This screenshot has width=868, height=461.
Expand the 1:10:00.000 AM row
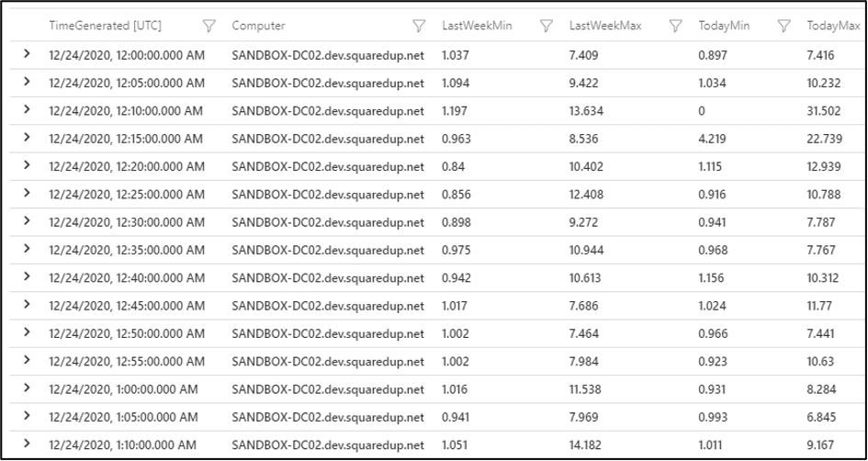click(x=26, y=444)
